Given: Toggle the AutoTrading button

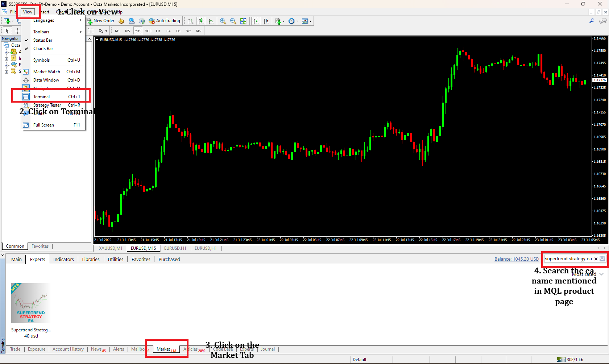Looking at the screenshot, I should [x=165, y=21].
